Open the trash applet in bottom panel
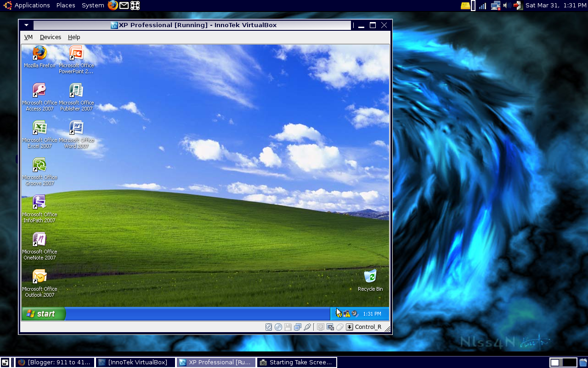The image size is (588, 368). [583, 362]
